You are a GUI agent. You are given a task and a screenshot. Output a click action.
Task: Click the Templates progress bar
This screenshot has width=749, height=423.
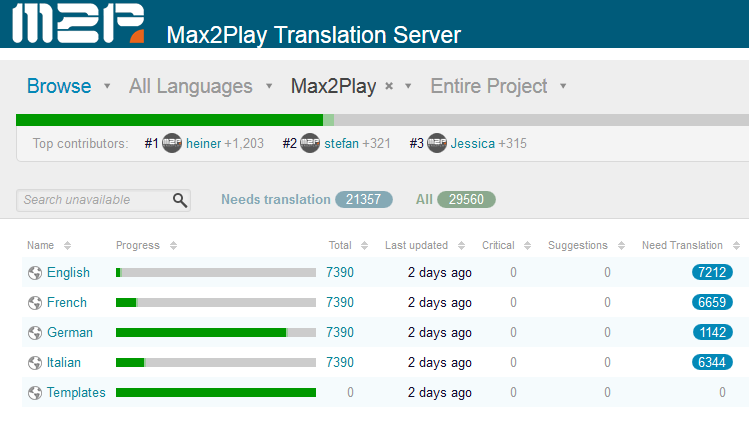coord(216,393)
